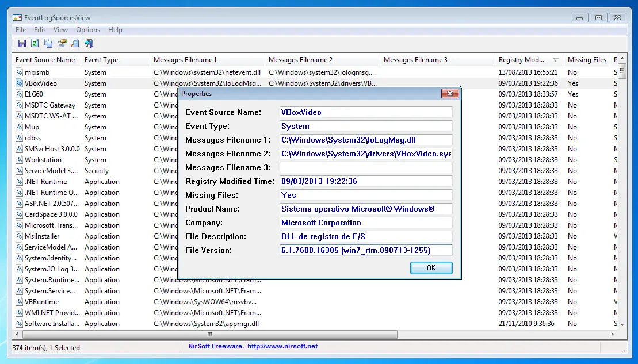Screen dimensions: 638x364
Task: Click the Messages Filename 2 field in Properties
Action: [366, 154]
